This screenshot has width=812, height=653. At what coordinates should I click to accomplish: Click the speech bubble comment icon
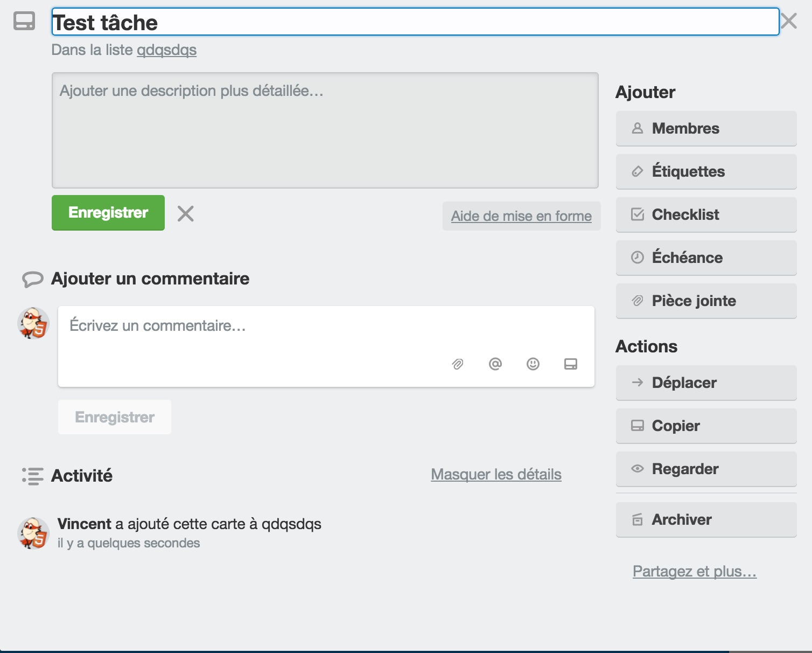(32, 279)
